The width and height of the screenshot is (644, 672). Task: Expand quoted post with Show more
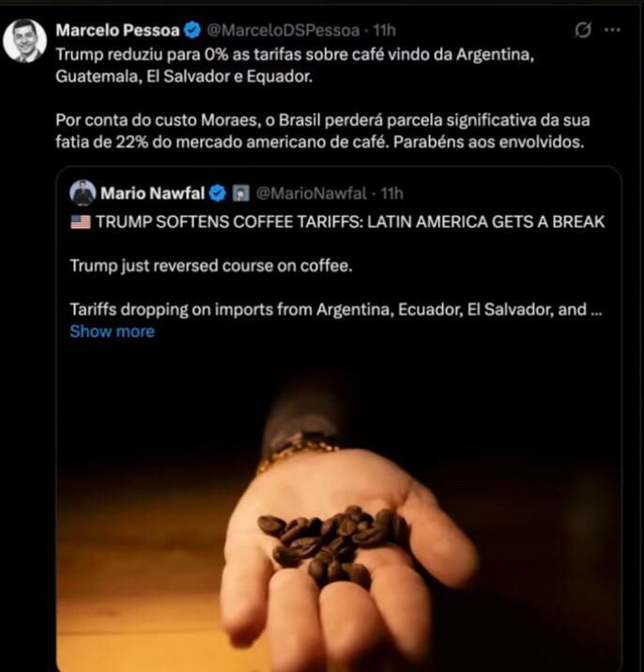coord(113,331)
